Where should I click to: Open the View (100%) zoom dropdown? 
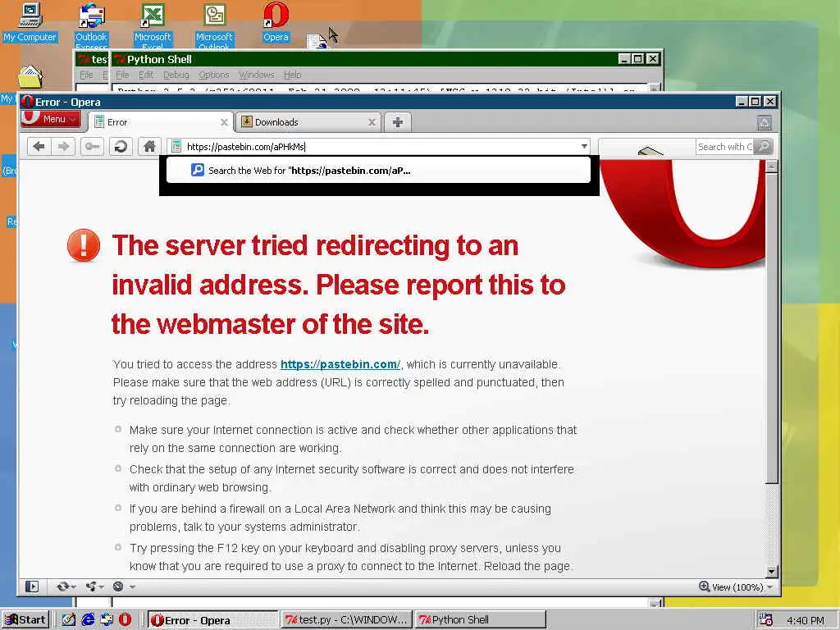[x=737, y=587]
